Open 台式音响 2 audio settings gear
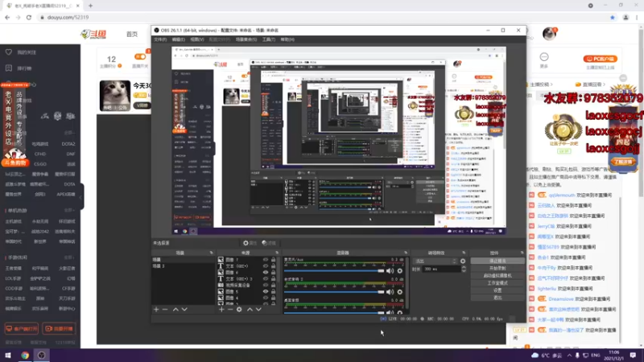This screenshot has height=362, width=644. coord(399,292)
